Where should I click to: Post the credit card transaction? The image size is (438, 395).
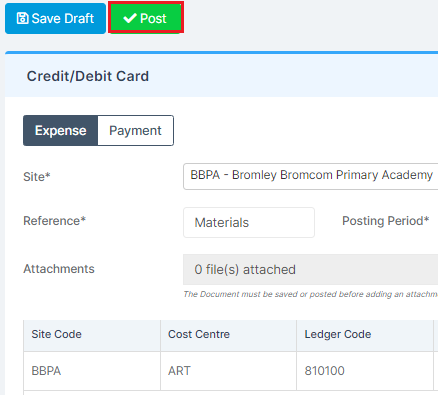(146, 18)
